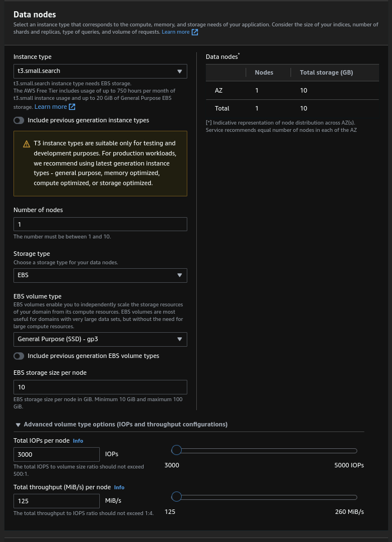This screenshot has width=392, height=542.
Task: Click the T3 warning triangle icon
Action: [x=26, y=144]
